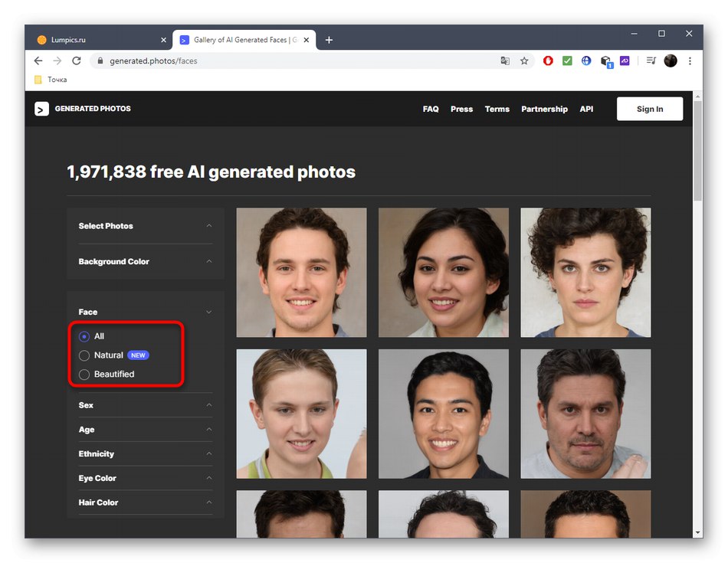
Task: Open the Chrome profile avatar
Action: [671, 61]
